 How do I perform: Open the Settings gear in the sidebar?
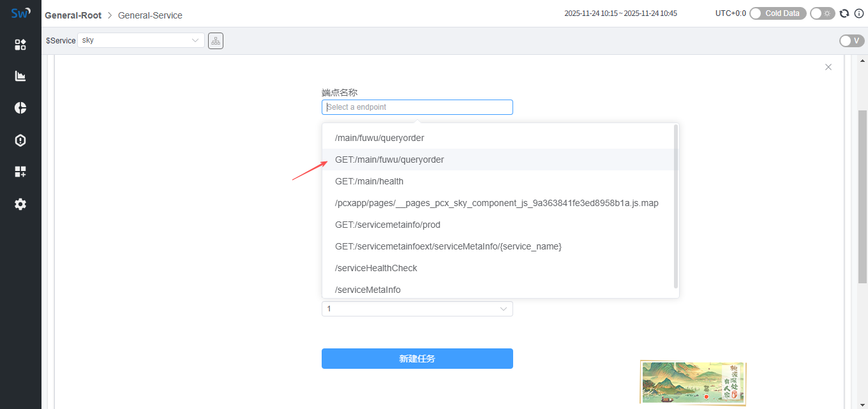coord(20,204)
